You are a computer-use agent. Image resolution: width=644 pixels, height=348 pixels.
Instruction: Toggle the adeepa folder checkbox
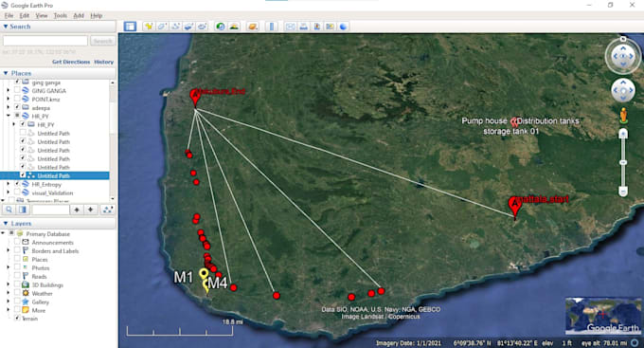[17, 108]
